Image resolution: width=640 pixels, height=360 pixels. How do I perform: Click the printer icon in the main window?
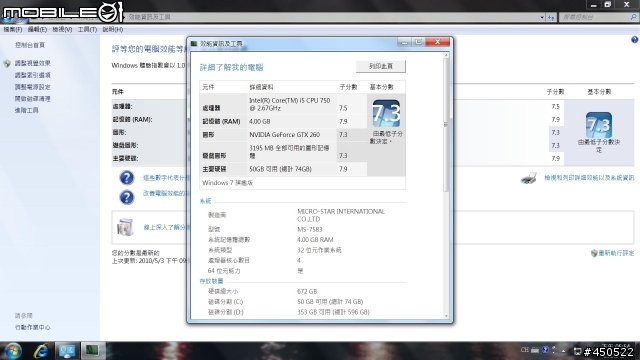click(x=529, y=178)
